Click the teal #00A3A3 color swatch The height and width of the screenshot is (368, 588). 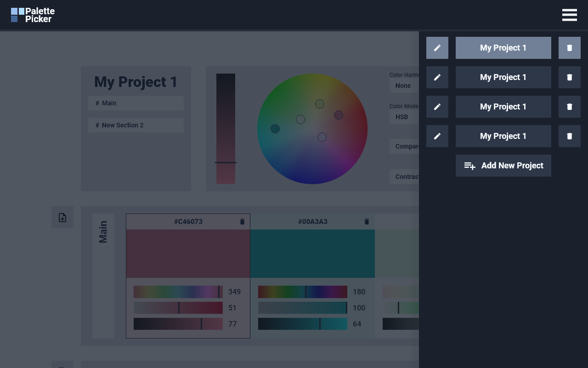pyautogui.click(x=312, y=253)
